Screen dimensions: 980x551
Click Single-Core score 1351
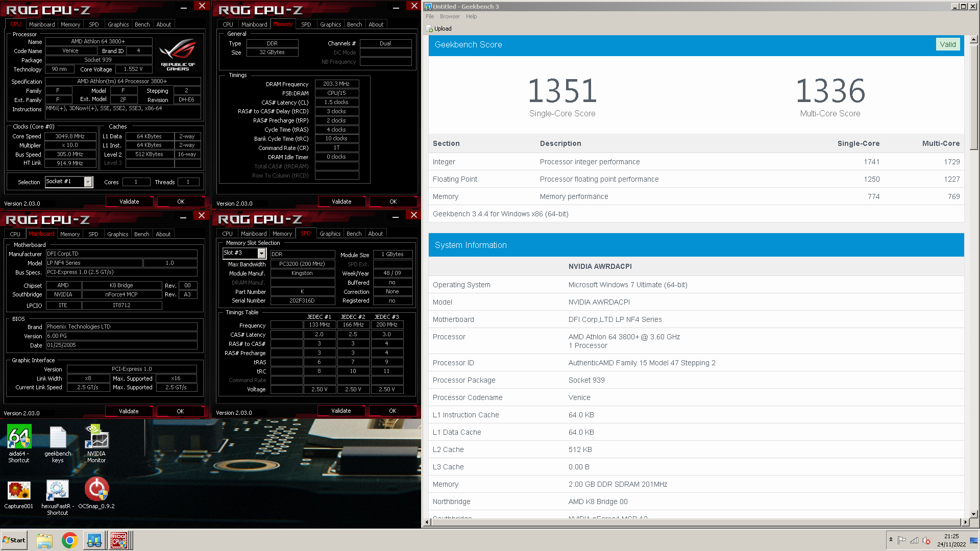coord(562,91)
